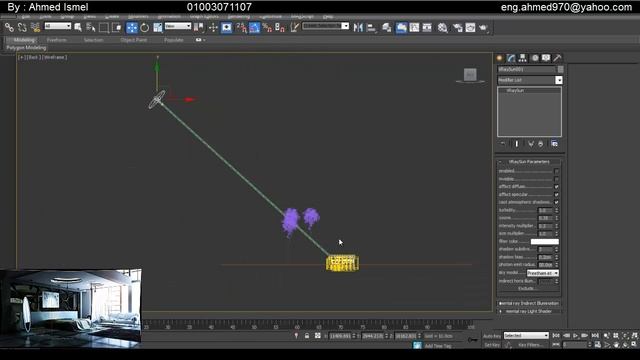Open the Freeform ribbon tab
Image resolution: width=640 pixels, height=360 pixels.
pyautogui.click(x=56, y=40)
